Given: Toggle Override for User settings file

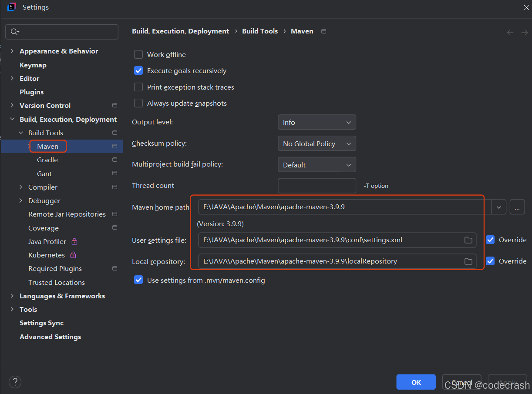Looking at the screenshot, I should click(490, 240).
